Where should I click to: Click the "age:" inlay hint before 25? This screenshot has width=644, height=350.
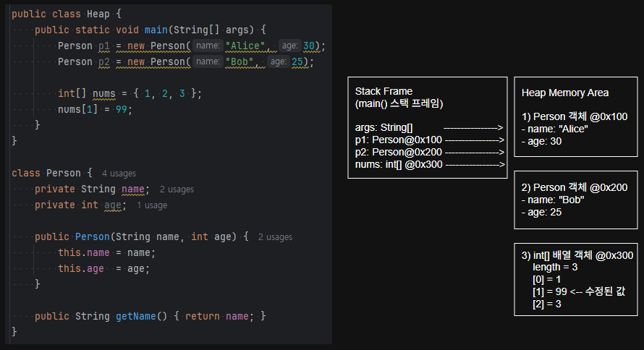[278, 61]
